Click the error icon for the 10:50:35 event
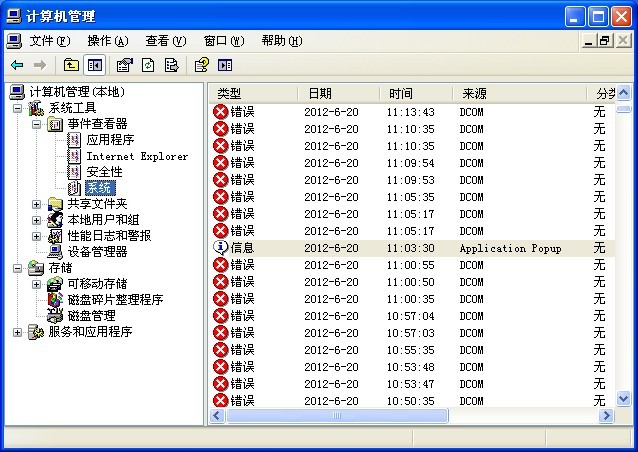The image size is (638, 452). pyautogui.click(x=221, y=400)
